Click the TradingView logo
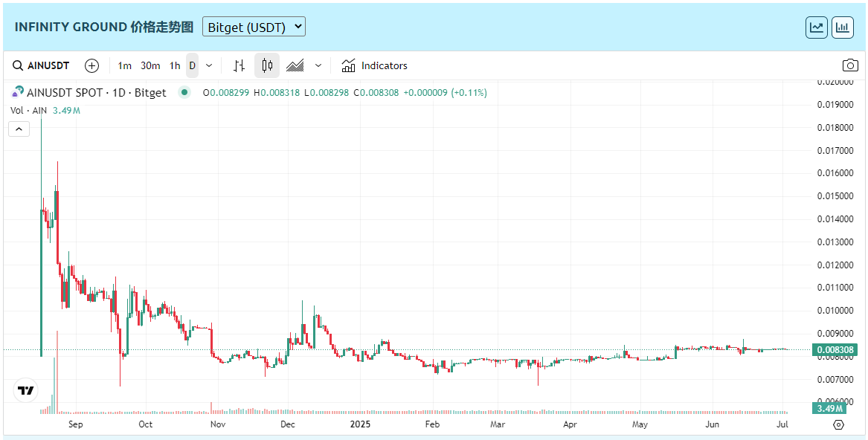 pos(25,391)
